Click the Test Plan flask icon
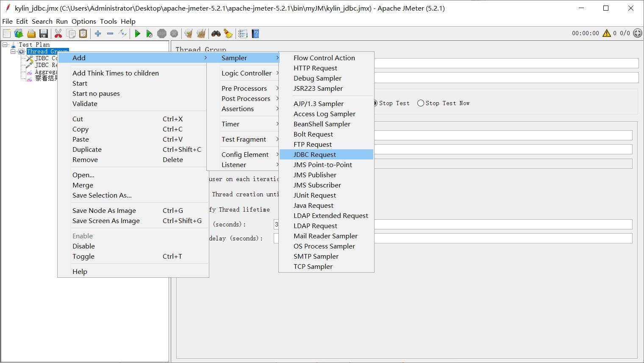The width and height of the screenshot is (644, 363). [14, 45]
